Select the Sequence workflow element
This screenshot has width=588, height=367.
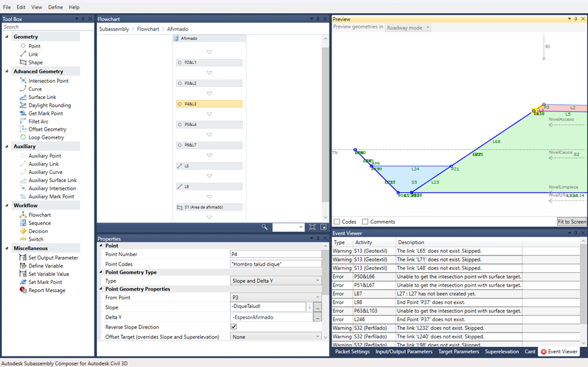click(x=39, y=223)
